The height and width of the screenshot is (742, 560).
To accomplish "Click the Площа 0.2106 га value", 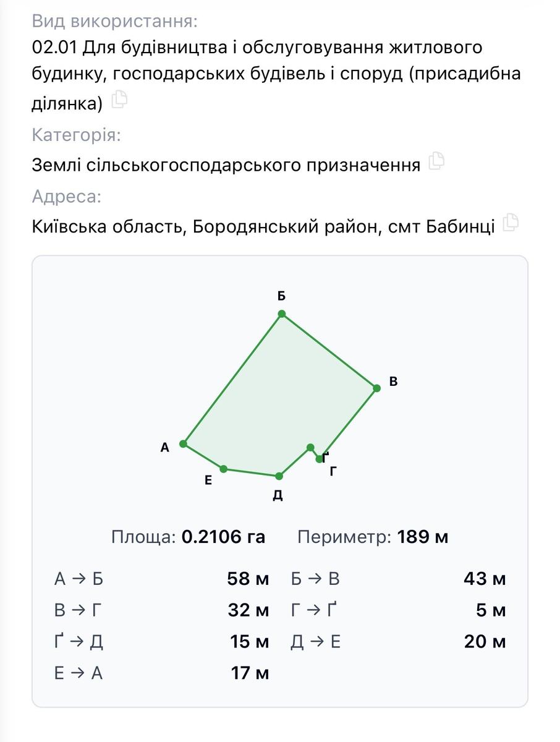I will pos(223,537).
